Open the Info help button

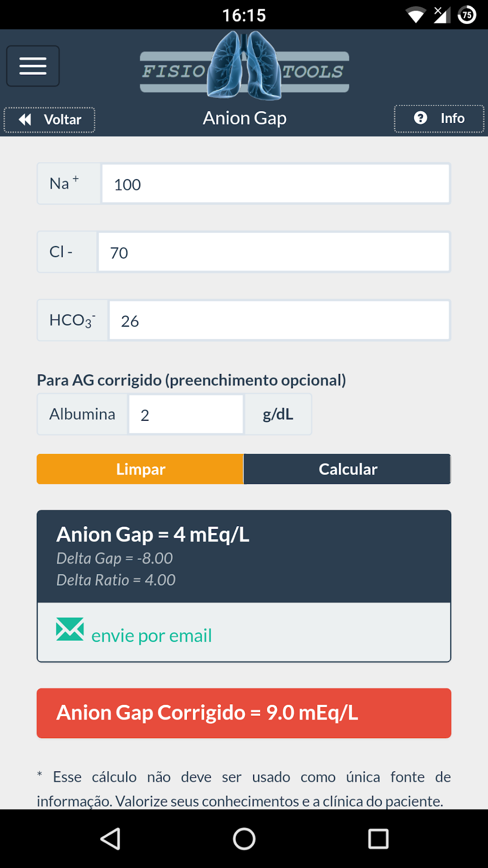click(439, 118)
